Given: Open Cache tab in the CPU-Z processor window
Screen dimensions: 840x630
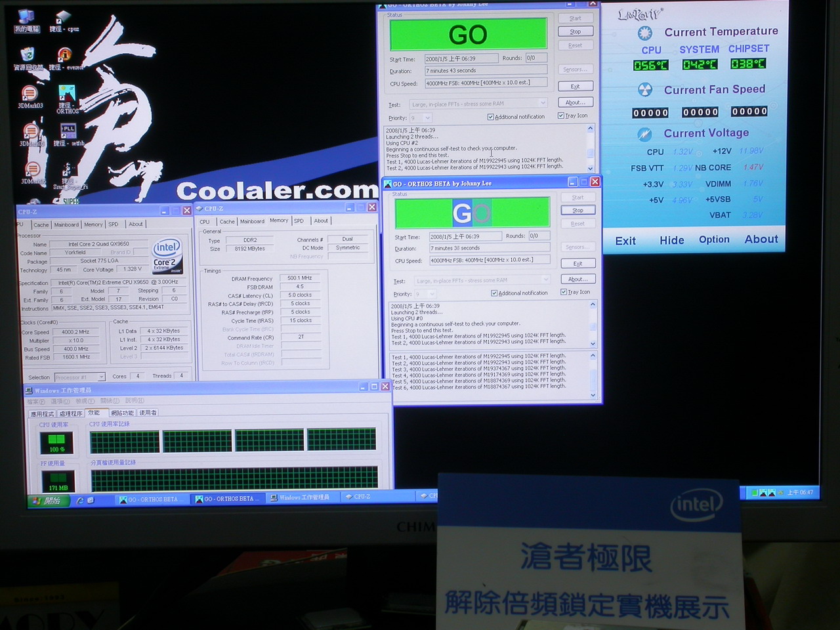Looking at the screenshot, I should point(41,224).
